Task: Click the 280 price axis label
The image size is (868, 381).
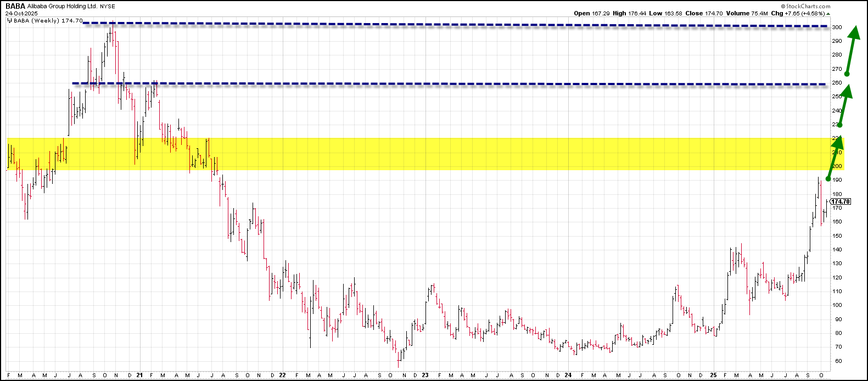Action: click(837, 55)
